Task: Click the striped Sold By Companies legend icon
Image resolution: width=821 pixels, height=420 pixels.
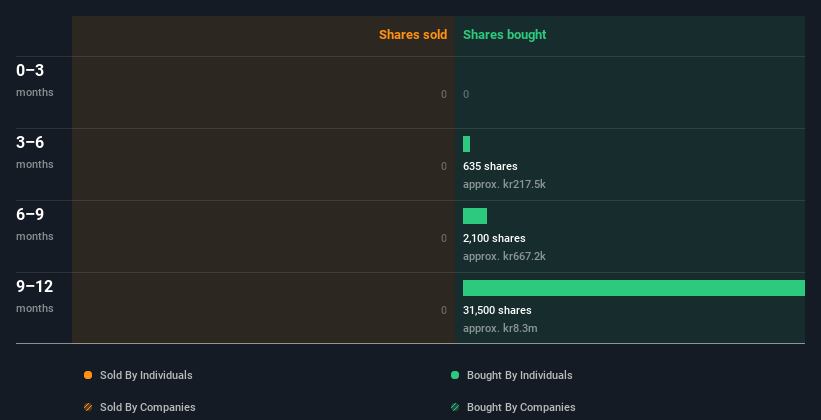Action: tap(88, 407)
